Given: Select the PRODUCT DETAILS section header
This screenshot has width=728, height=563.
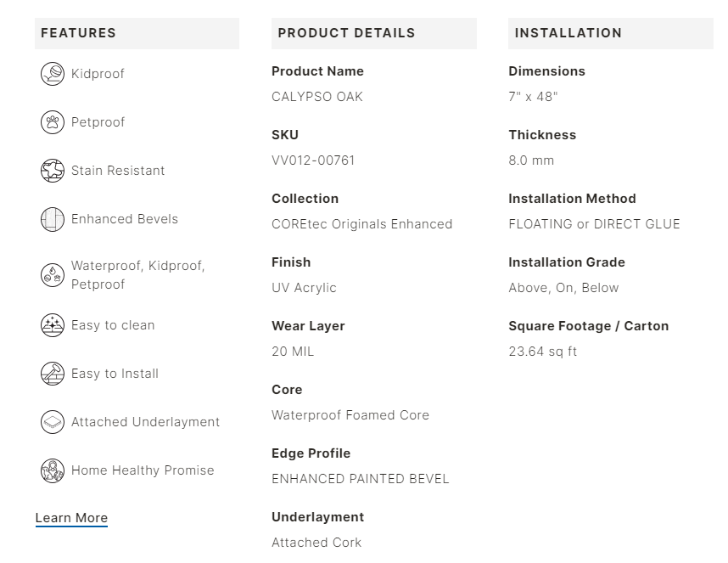Looking at the screenshot, I should (x=346, y=33).
